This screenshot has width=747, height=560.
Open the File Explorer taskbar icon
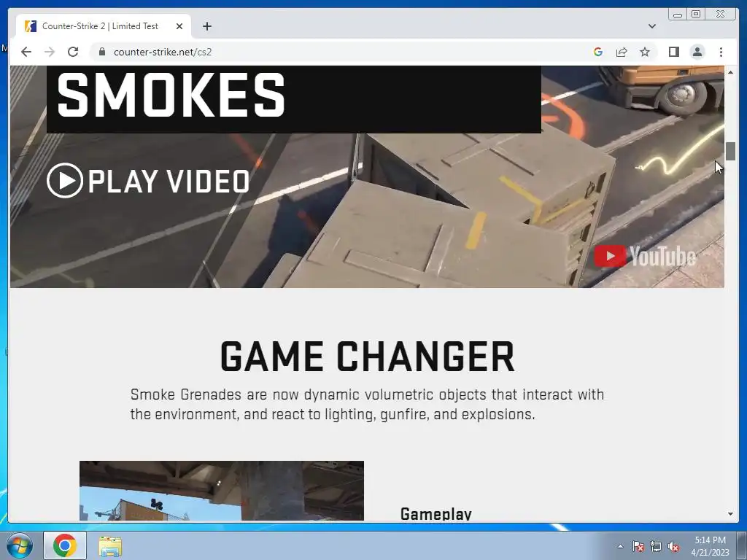(110, 546)
